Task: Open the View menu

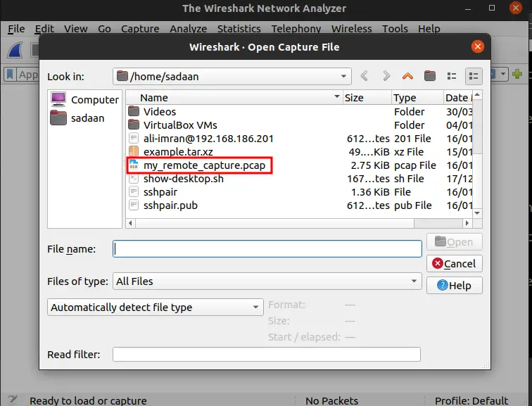Action: 76,29
